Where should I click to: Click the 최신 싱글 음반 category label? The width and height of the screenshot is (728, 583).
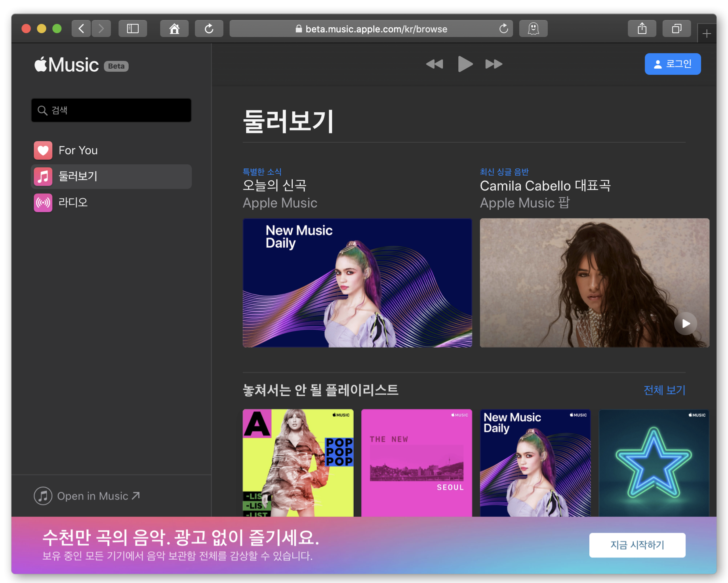504,172
